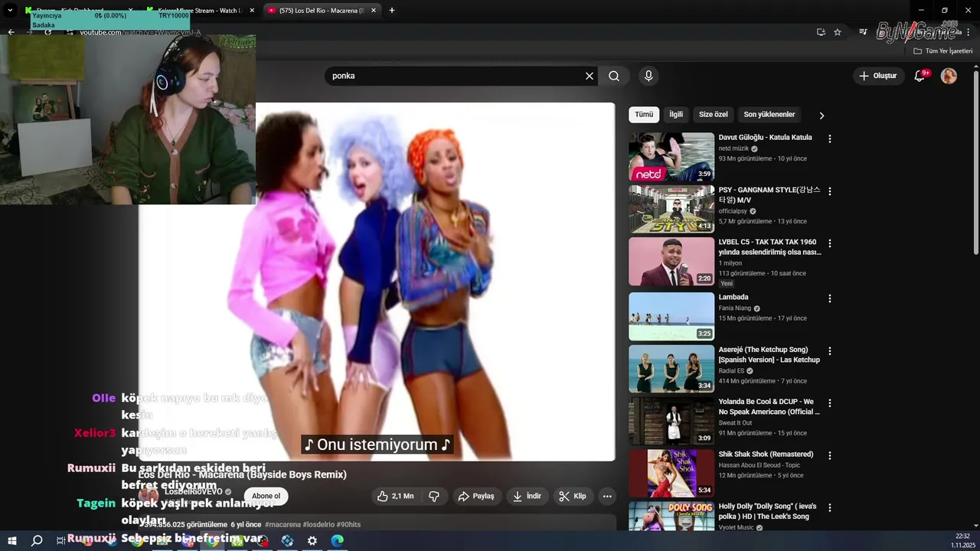Activate voice search microphone
980x551 pixels.
[648, 76]
